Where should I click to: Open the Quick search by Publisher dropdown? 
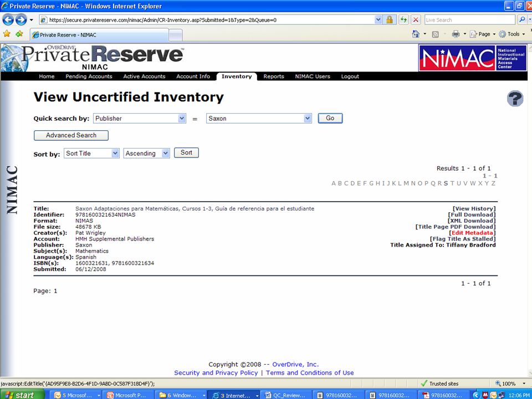(140, 119)
